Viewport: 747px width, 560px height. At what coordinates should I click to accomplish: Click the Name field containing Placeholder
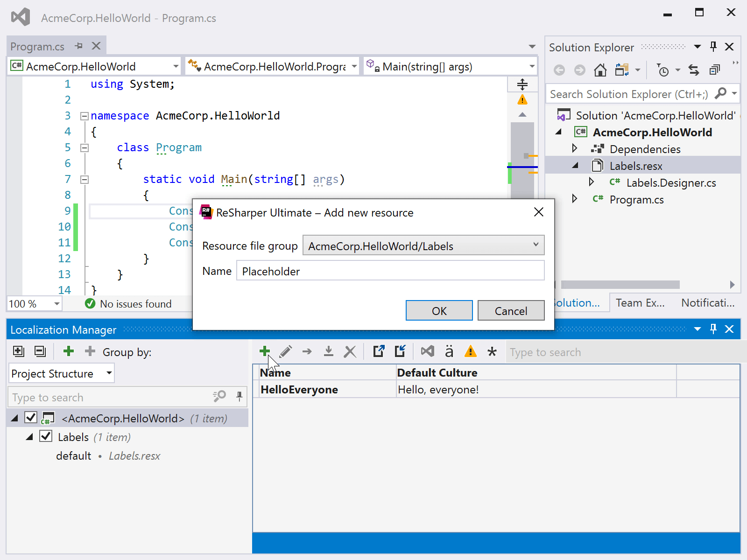click(x=390, y=271)
